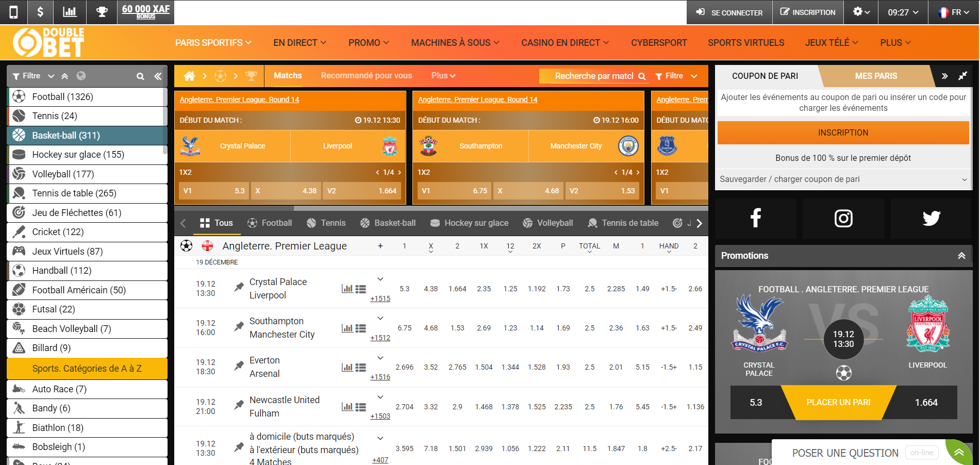Open Recommandé pour vous tab

click(x=367, y=76)
